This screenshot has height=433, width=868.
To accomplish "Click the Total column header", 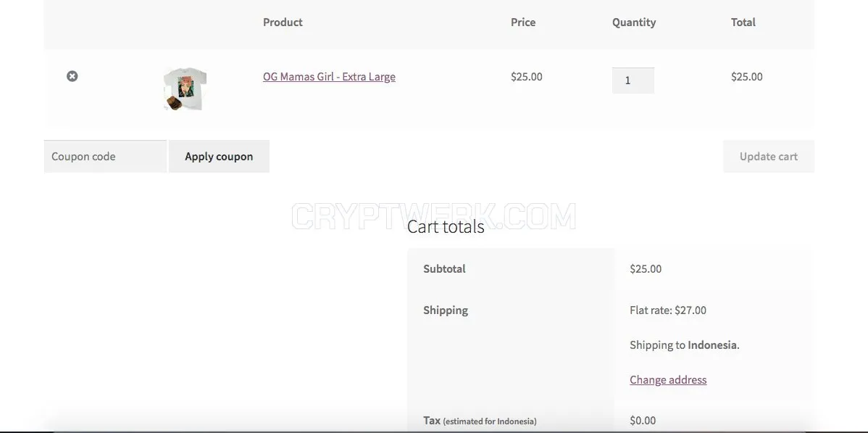I will pos(743,22).
